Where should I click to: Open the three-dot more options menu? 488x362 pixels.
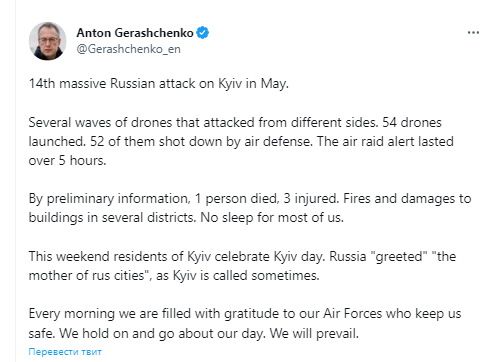click(x=473, y=33)
